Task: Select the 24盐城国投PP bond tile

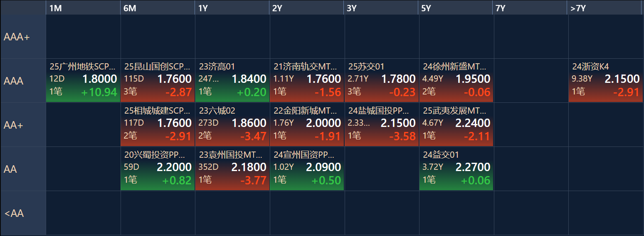Action: coord(382,124)
